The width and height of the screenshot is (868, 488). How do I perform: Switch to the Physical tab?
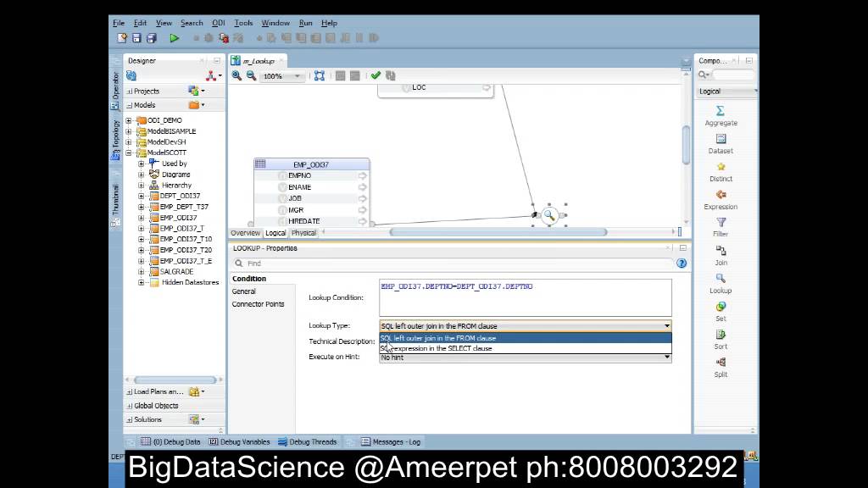[x=303, y=233]
